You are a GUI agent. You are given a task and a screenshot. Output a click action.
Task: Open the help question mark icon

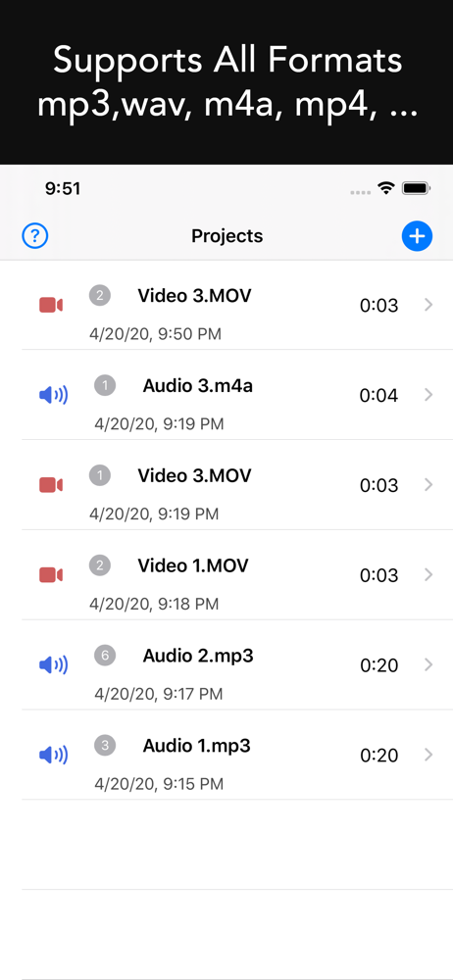click(35, 235)
